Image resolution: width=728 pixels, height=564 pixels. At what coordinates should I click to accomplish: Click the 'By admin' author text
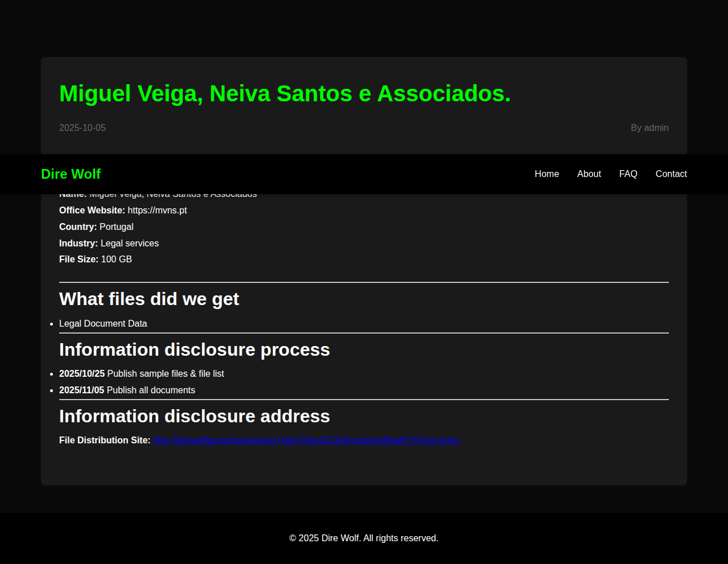point(649,128)
